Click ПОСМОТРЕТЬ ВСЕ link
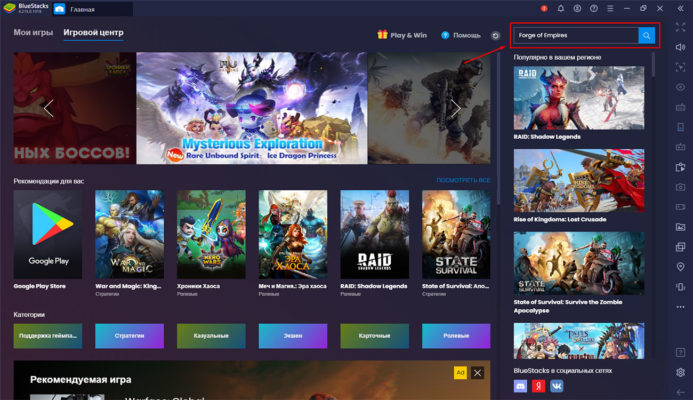Viewport: 693px width, 400px height. point(463,180)
